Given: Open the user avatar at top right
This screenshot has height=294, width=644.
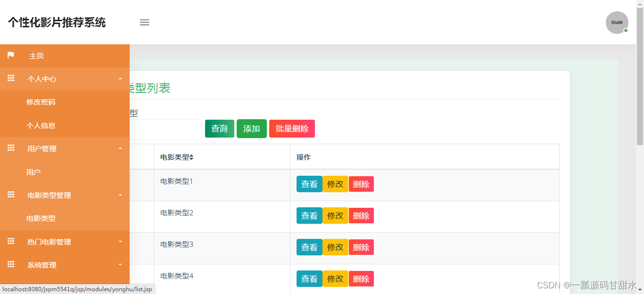Looking at the screenshot, I should coord(617,23).
